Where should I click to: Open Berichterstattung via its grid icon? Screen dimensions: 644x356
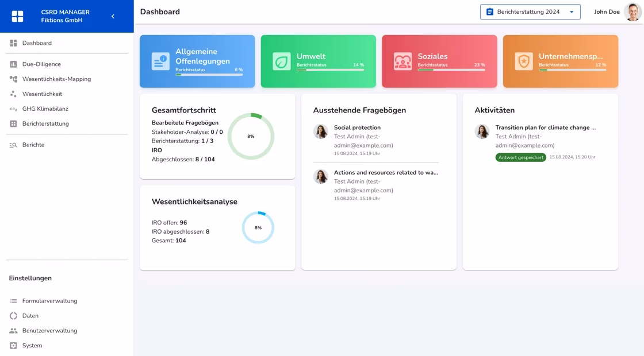[x=13, y=123]
